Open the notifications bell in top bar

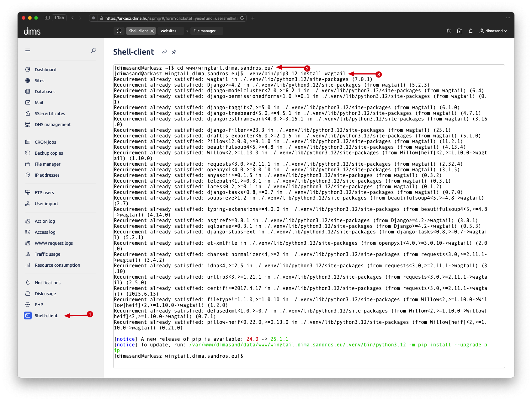coord(471,31)
